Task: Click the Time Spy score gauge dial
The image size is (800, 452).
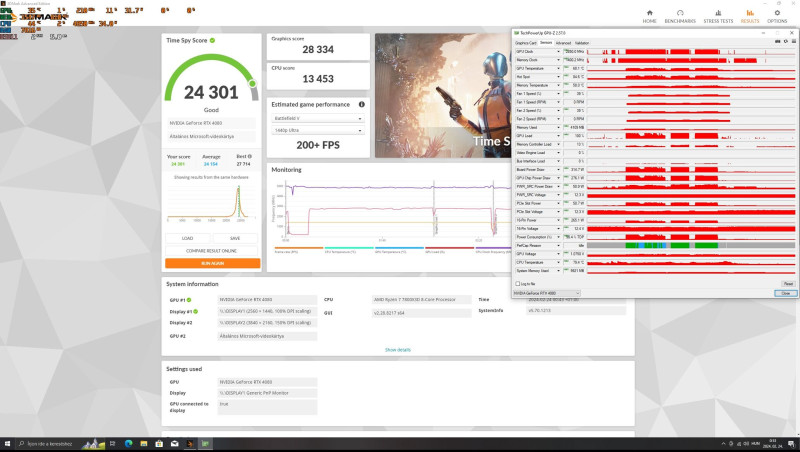Action: point(211,78)
